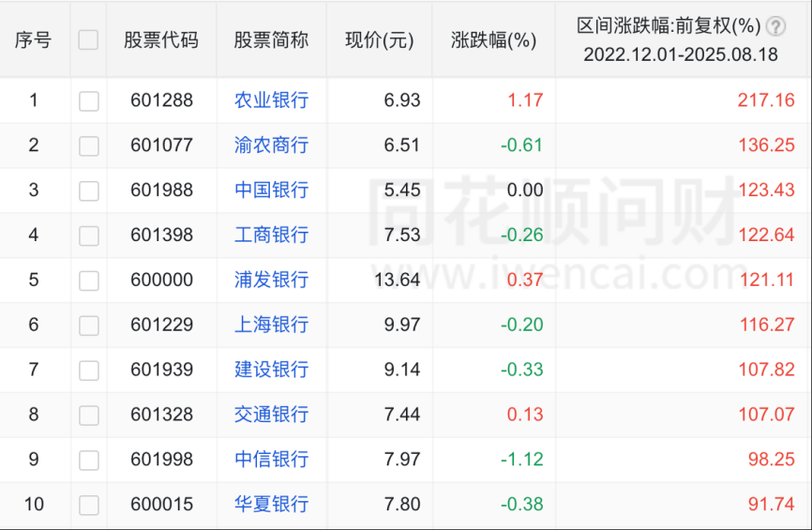The image size is (812, 530).
Task: Open the 农业银行 stock link
Action: (x=271, y=100)
